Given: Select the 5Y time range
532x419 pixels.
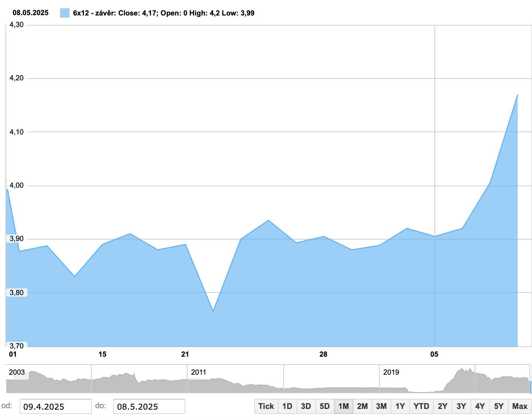Looking at the screenshot, I should point(499,406).
